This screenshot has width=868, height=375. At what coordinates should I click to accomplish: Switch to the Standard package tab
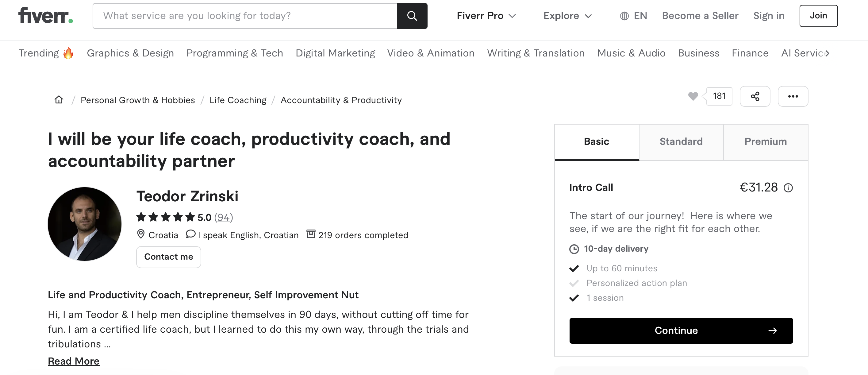pos(681,142)
